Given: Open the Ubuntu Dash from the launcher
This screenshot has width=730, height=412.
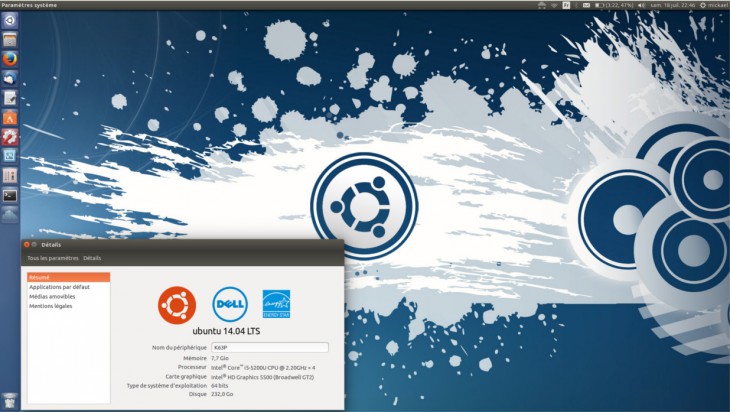Looking at the screenshot, I should click(10, 20).
